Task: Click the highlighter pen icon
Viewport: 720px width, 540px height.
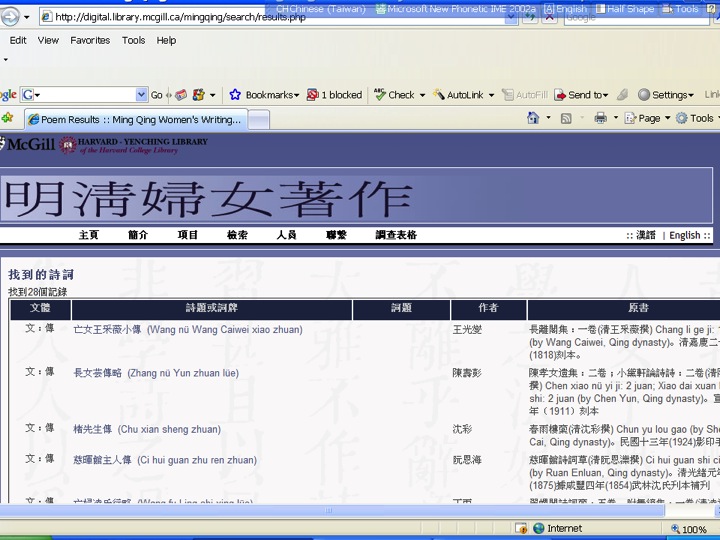Action: (x=622, y=95)
